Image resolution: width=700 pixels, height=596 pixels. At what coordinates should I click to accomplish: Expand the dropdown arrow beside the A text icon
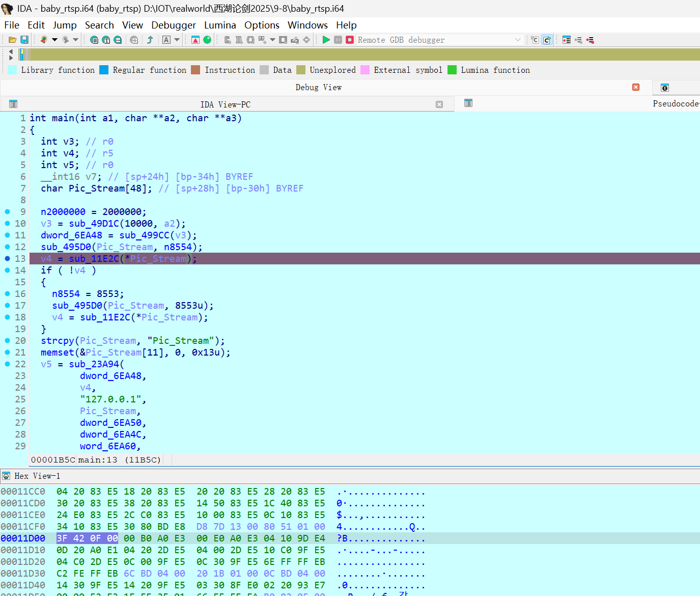click(177, 40)
